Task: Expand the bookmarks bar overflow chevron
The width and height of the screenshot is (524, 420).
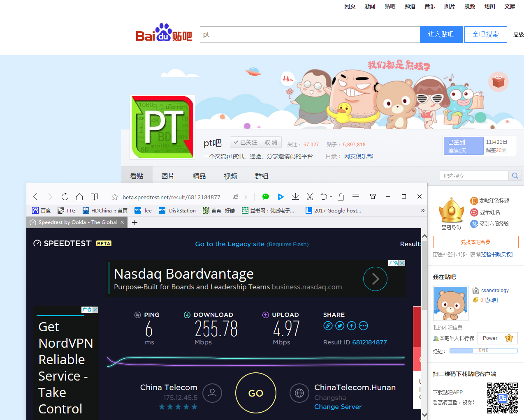Action: 422,210
